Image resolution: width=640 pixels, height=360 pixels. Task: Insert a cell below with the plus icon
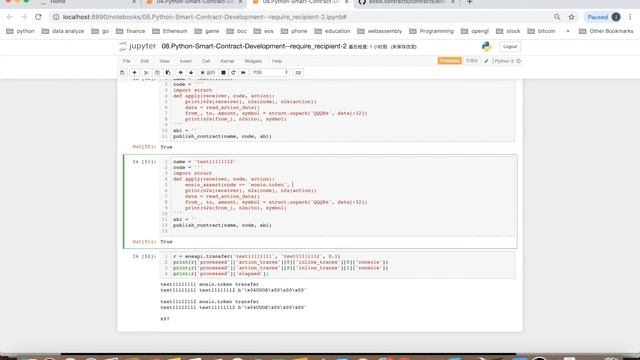tap(134, 73)
